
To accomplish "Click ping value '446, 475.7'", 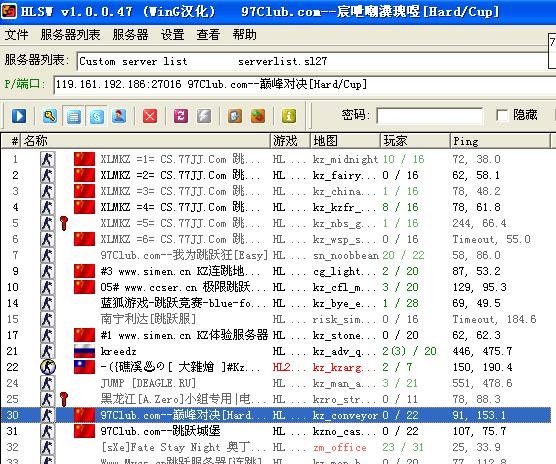I will point(482,351).
